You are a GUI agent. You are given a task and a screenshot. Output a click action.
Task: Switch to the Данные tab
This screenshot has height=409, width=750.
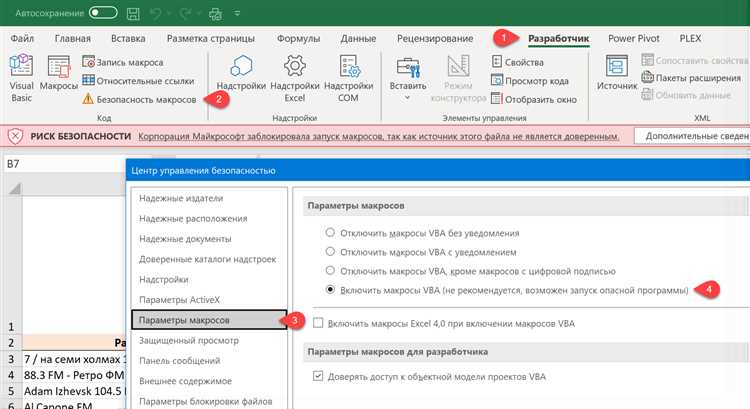tap(358, 38)
